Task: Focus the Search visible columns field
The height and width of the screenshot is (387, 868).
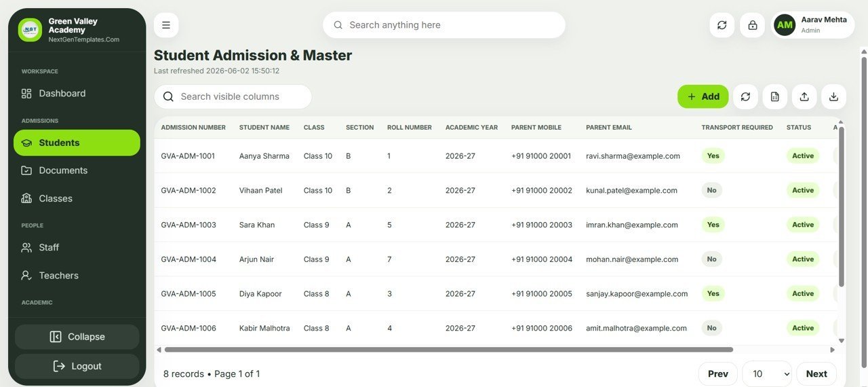Action: [233, 97]
